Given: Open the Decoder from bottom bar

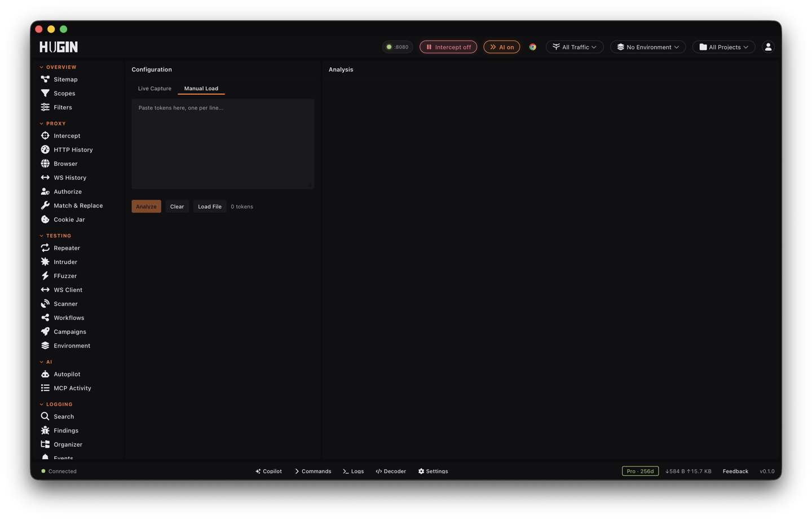Looking at the screenshot, I should click(x=391, y=471).
